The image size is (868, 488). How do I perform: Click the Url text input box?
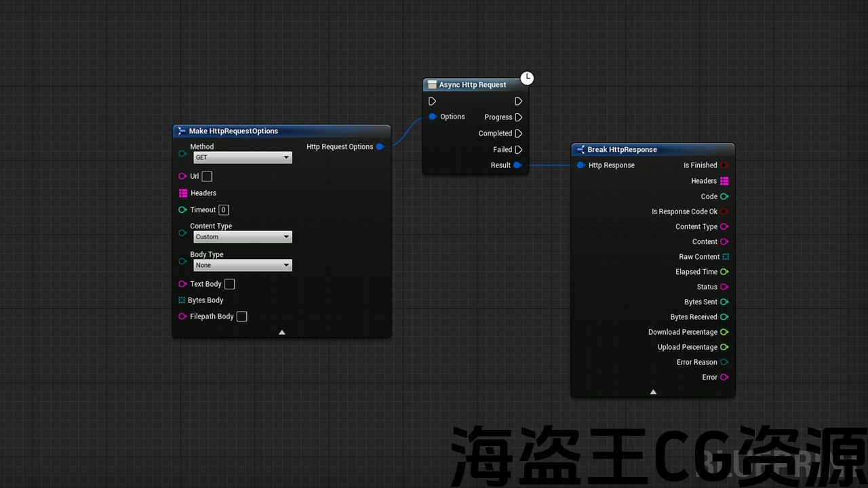207,176
